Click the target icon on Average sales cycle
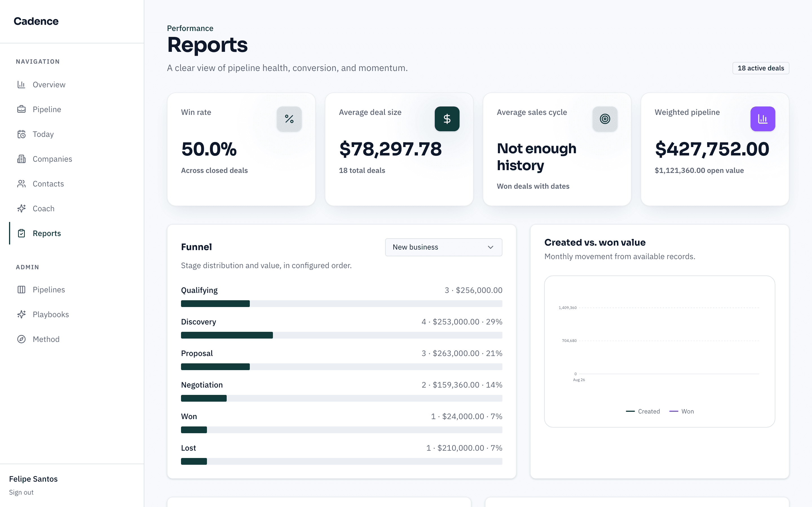 (x=605, y=119)
